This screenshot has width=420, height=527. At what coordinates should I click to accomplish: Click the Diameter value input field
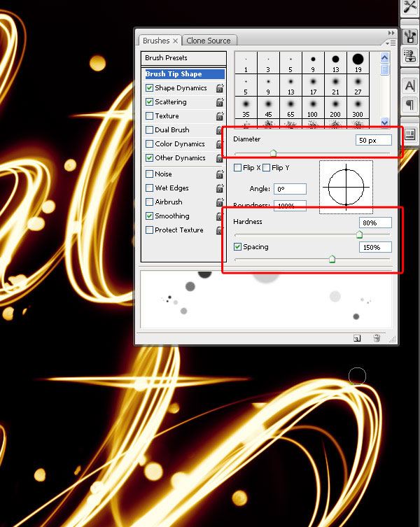pos(373,141)
